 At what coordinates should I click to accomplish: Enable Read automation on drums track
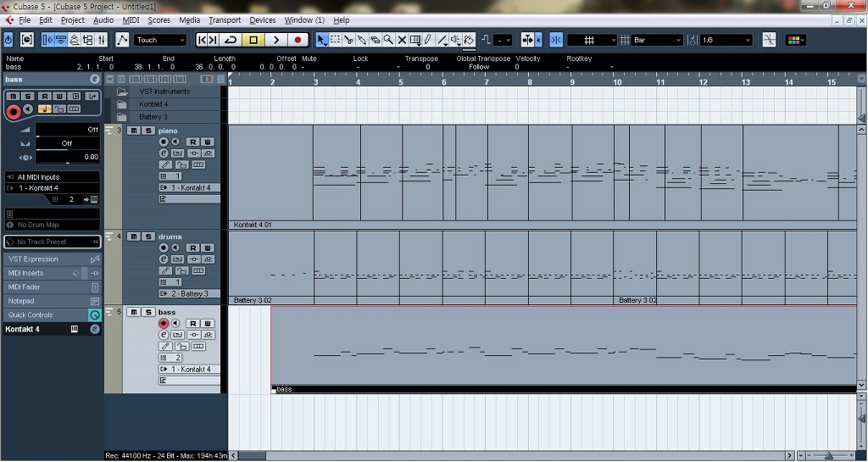click(x=193, y=248)
